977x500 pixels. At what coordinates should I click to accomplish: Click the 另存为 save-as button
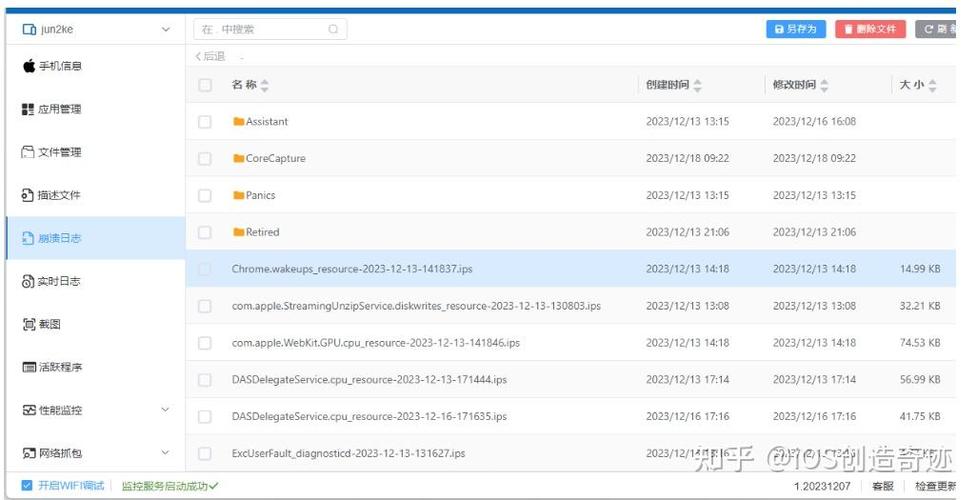pos(796,29)
